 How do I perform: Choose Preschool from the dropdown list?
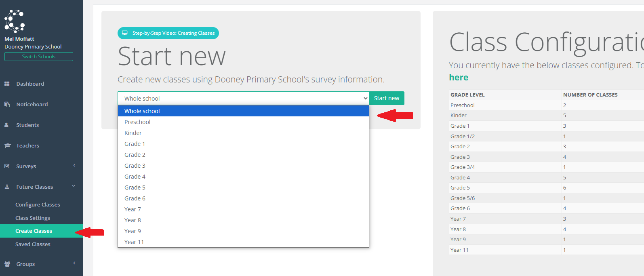[243, 122]
